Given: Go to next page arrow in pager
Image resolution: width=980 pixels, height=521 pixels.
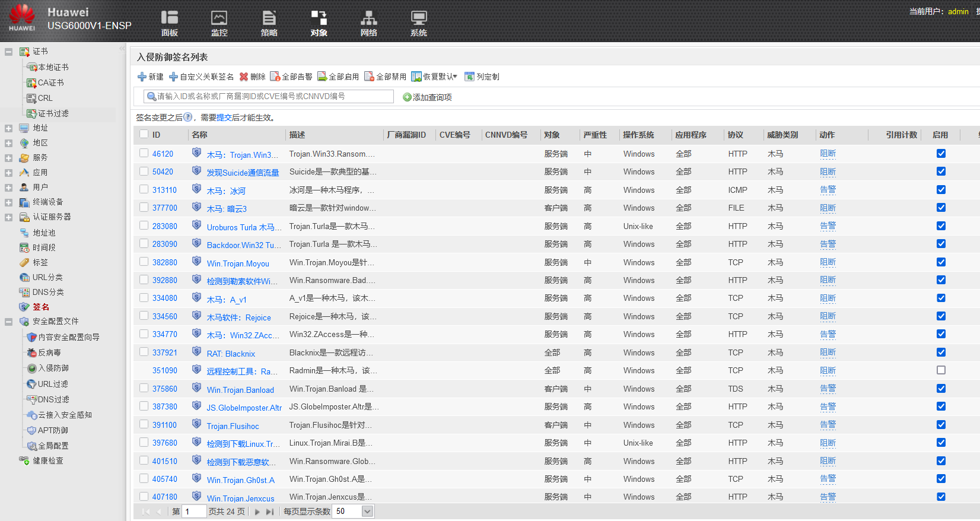Looking at the screenshot, I should coord(257,512).
